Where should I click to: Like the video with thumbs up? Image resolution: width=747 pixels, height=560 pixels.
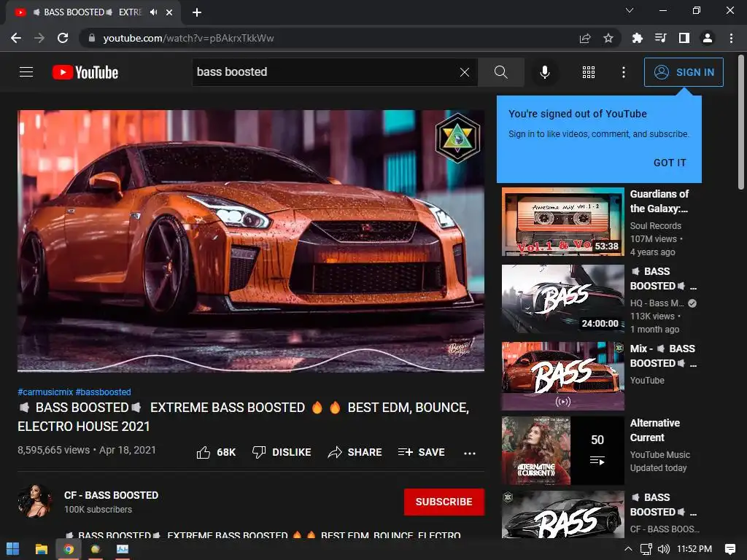point(216,452)
